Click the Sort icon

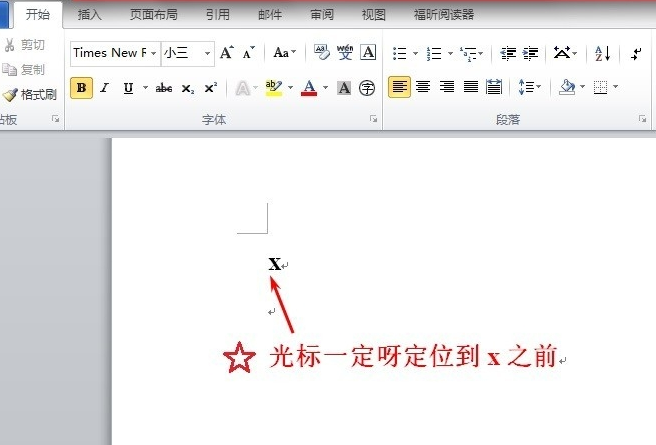click(x=603, y=53)
